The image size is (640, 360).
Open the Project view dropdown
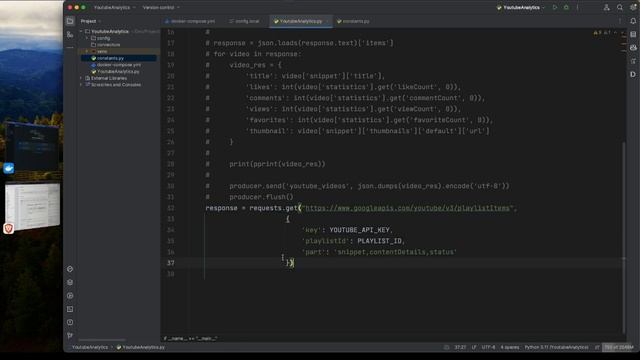tap(91, 21)
